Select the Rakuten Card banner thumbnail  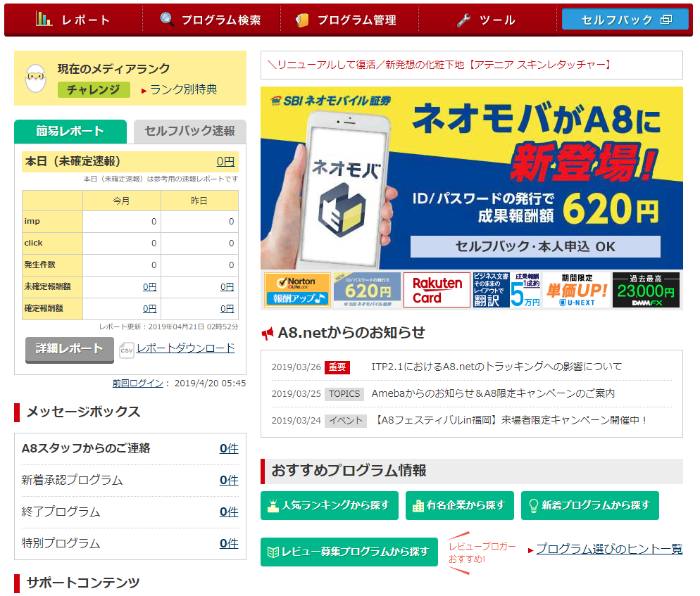[437, 290]
